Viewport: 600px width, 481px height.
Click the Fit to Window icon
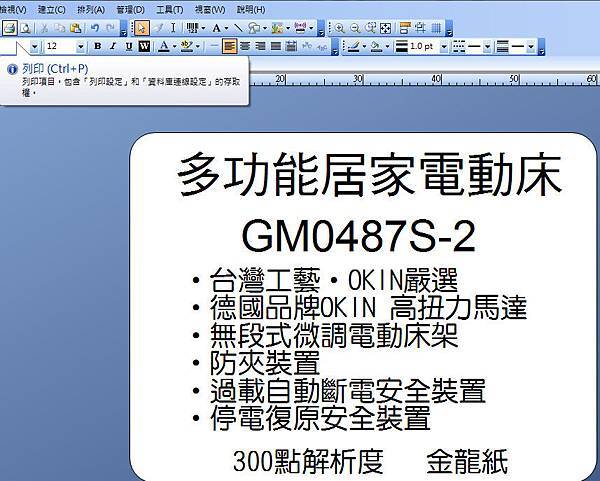pyautogui.click(x=385, y=28)
